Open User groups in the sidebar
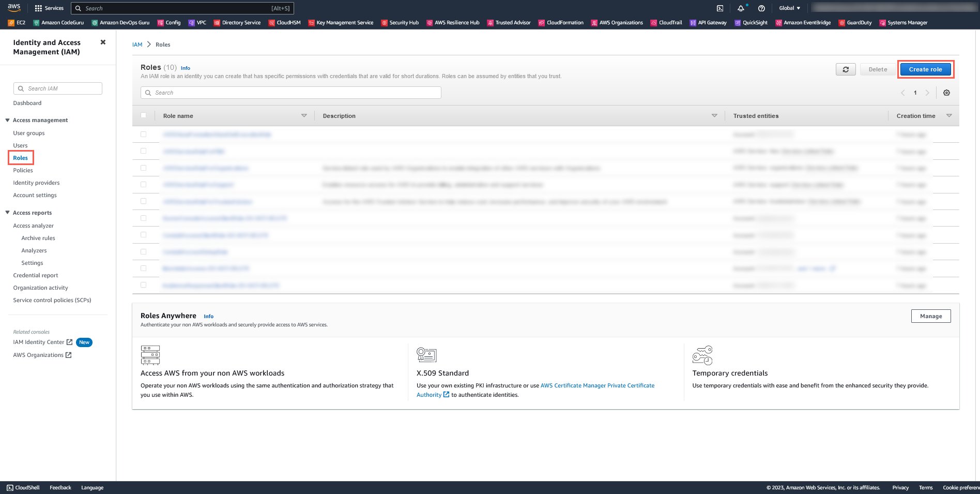Viewport: 980px width, 494px height. pos(29,133)
